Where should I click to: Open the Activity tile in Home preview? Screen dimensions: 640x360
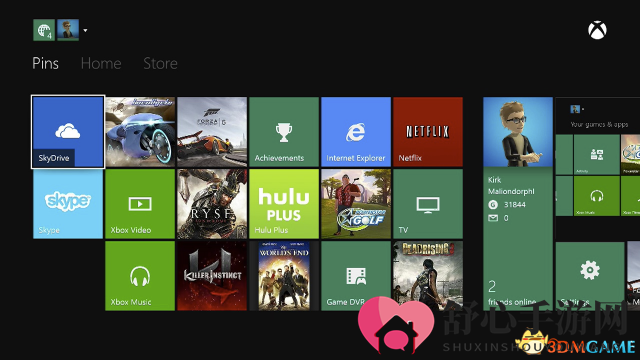coord(597,155)
